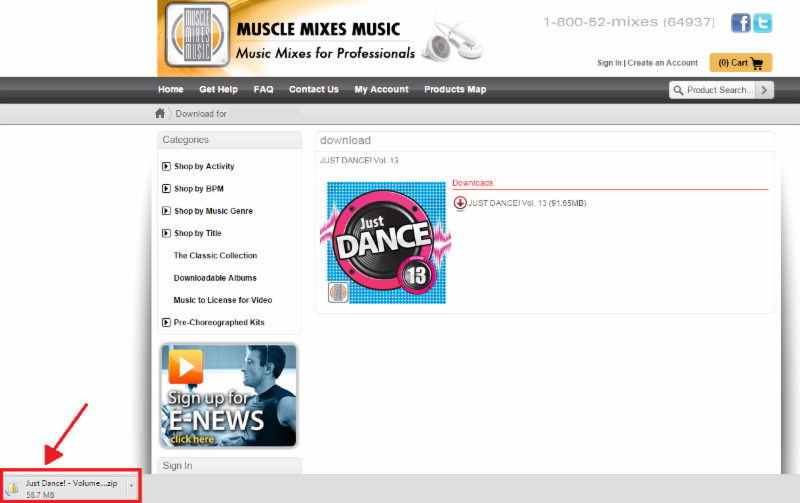Open Get Help menu item
The image size is (800, 503).
(218, 89)
